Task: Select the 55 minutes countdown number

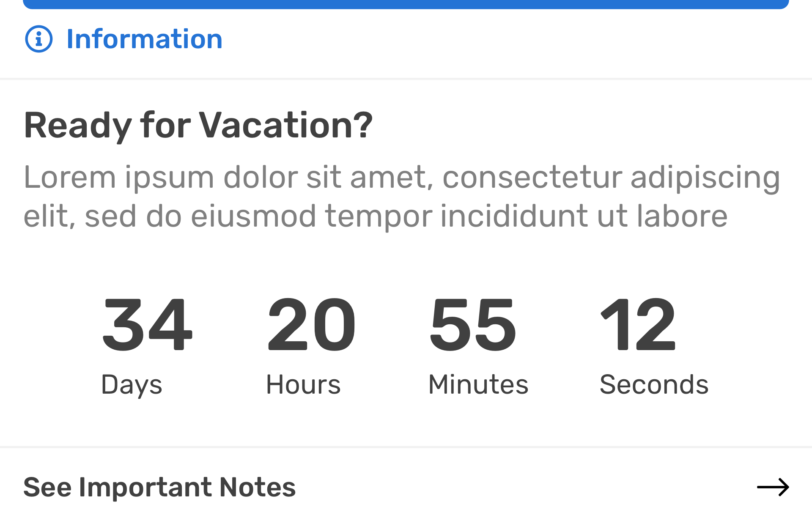Action: pyautogui.click(x=473, y=325)
